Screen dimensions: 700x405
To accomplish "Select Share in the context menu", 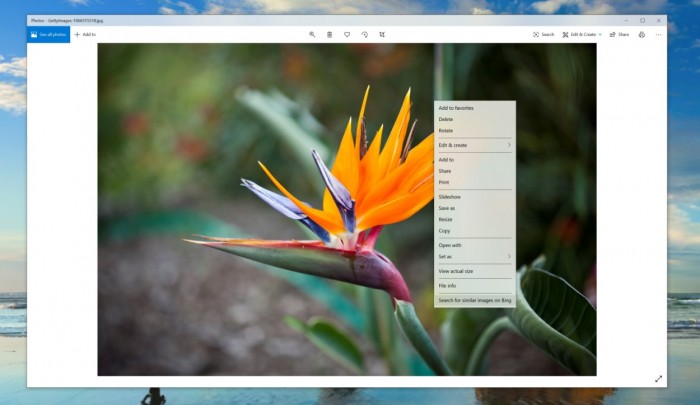I will pyautogui.click(x=474, y=171).
